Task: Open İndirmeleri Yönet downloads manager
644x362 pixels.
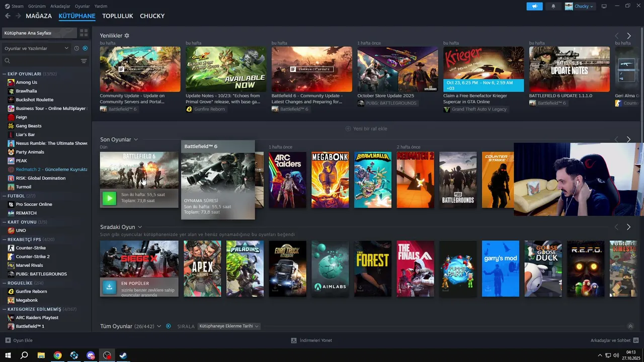Action: [x=311, y=340]
